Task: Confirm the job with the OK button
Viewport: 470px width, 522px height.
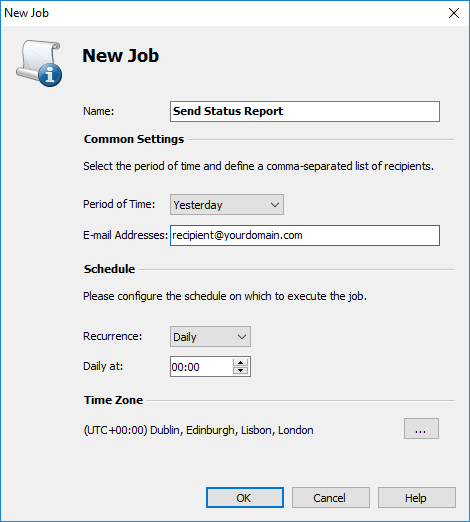Action: [x=245, y=498]
